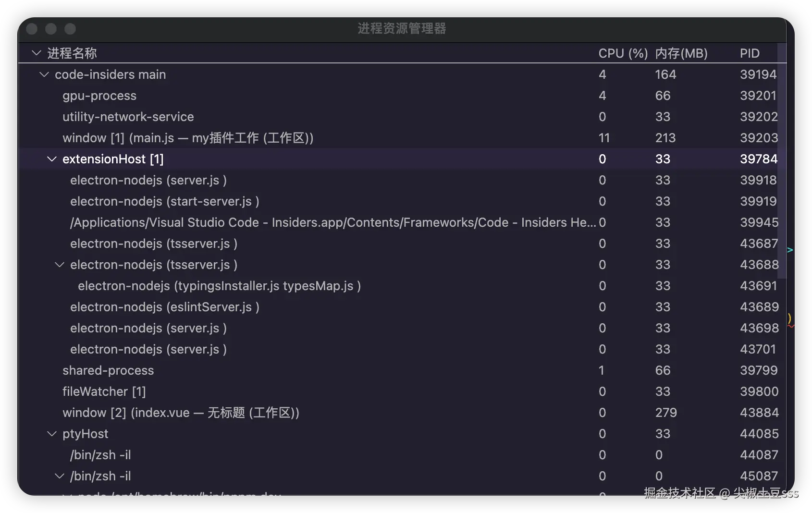Select the shared-process row
The width and height of the screenshot is (812, 513).
(108, 370)
